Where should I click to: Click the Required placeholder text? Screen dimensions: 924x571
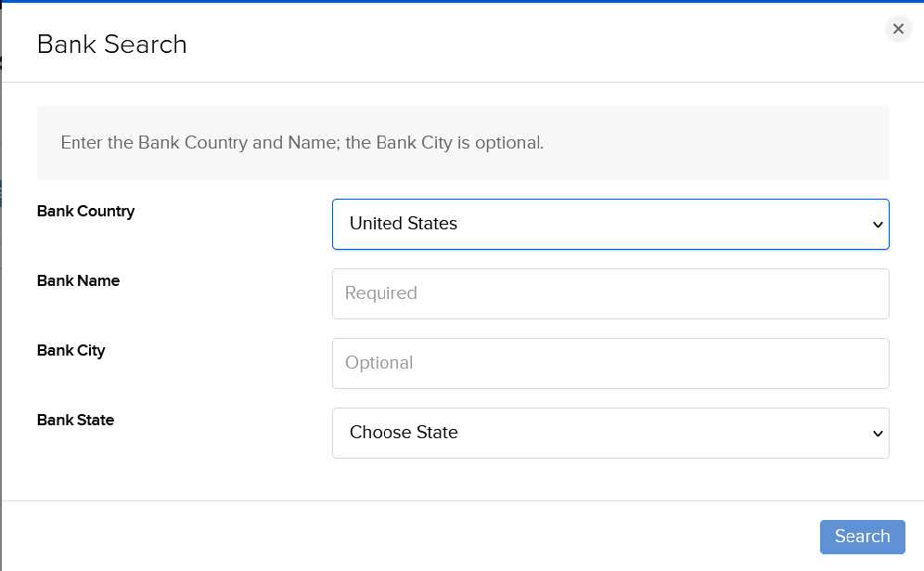click(380, 293)
